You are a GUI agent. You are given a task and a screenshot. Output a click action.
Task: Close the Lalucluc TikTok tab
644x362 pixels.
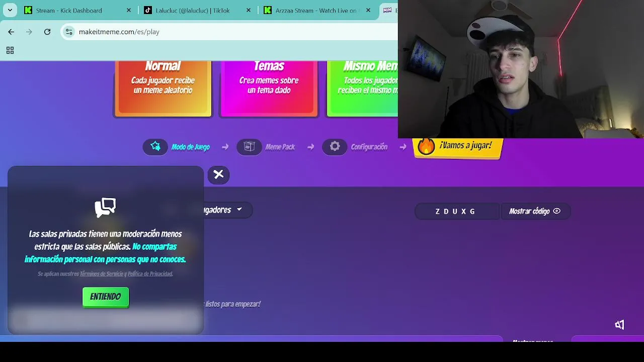tap(249, 10)
